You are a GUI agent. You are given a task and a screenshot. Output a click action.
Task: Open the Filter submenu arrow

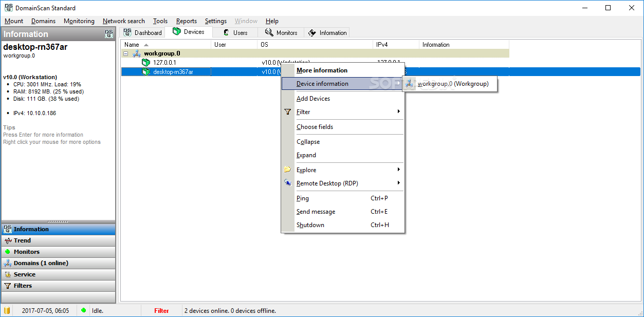pos(398,111)
